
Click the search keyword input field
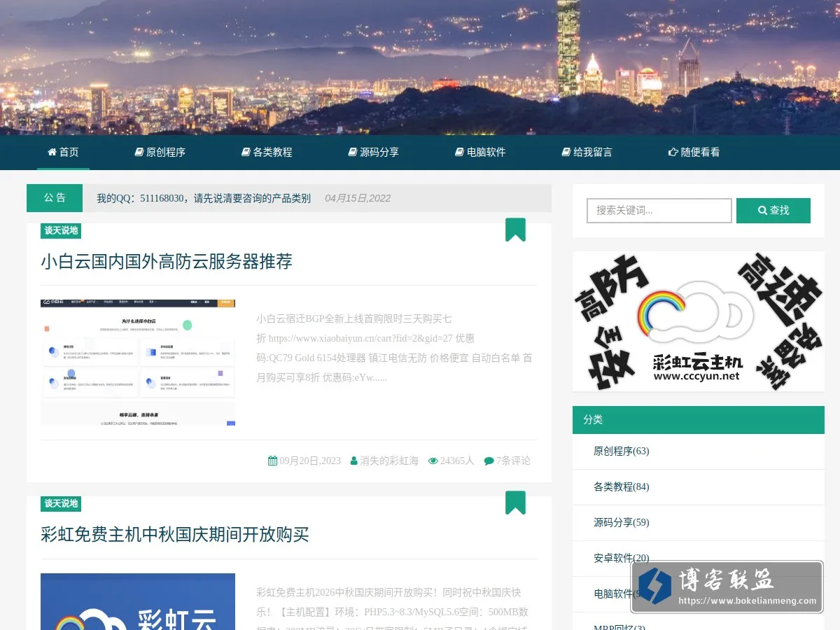click(659, 211)
